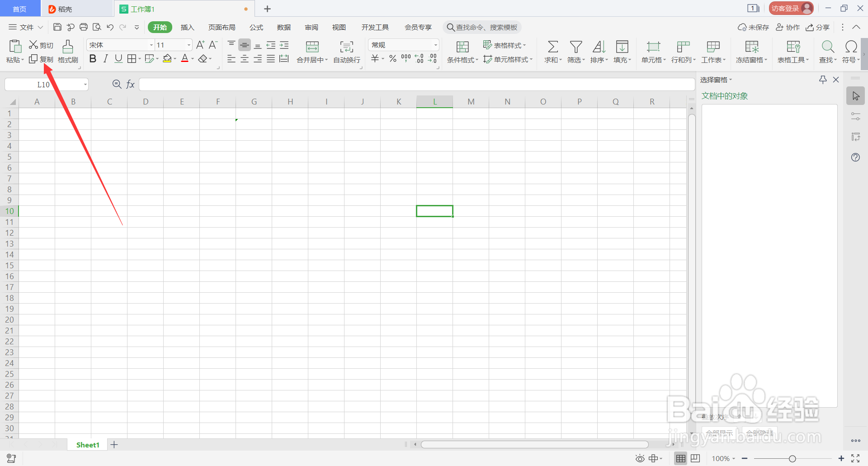Viewport: 868px width, 466px height.
Task: Click the 分享 Share button
Action: tap(818, 28)
